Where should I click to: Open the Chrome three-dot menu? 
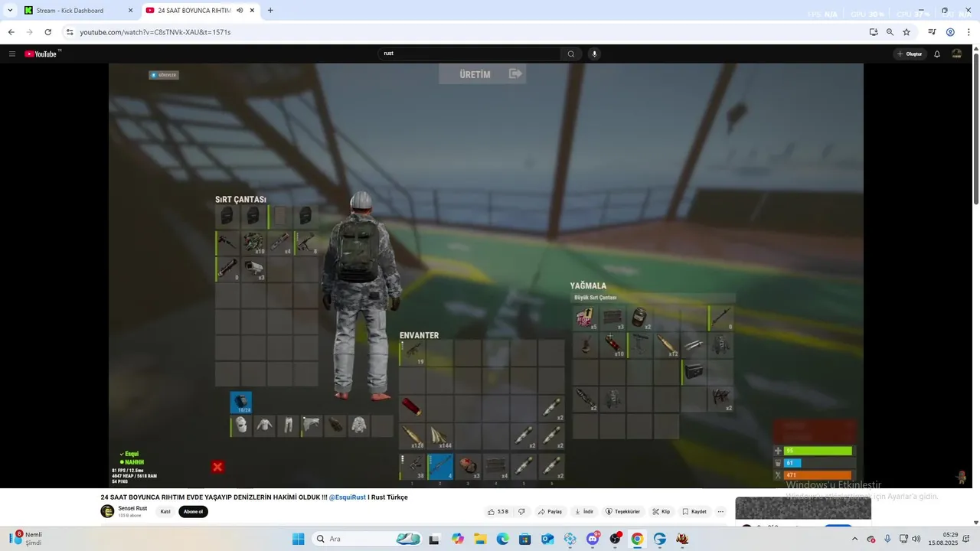(969, 32)
